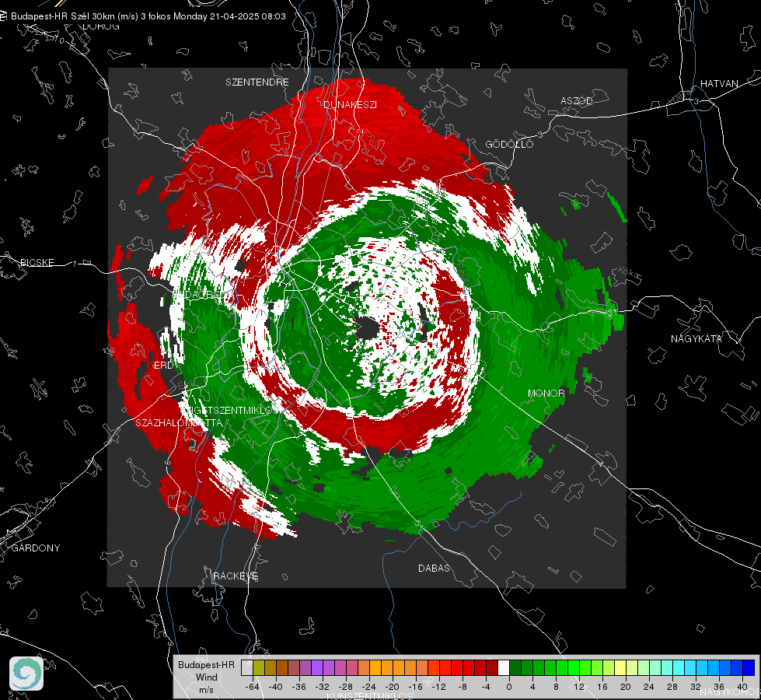Click the BICSKE town label

[x=37, y=262]
